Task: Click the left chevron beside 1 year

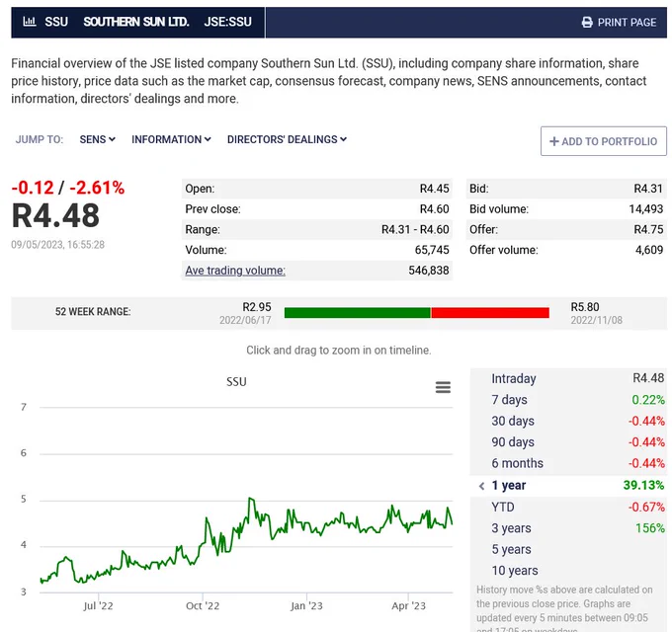Action: coord(481,486)
